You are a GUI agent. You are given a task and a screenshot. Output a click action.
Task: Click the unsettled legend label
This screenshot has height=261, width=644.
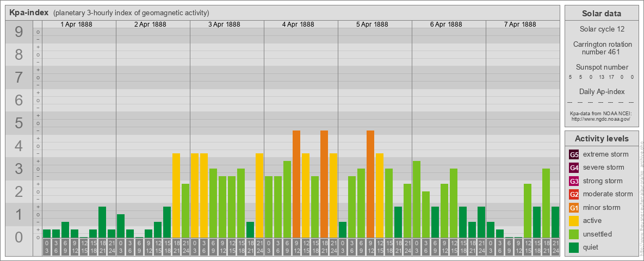click(598, 234)
